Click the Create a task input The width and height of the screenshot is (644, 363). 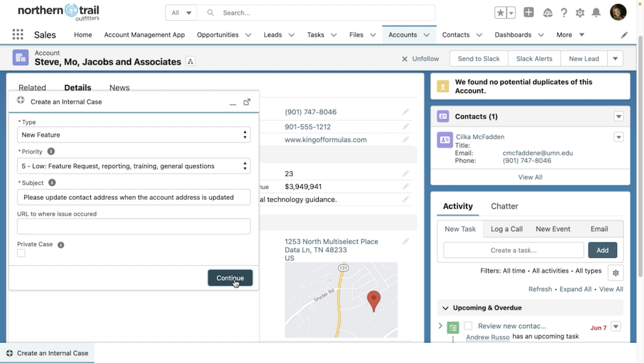pyautogui.click(x=513, y=250)
